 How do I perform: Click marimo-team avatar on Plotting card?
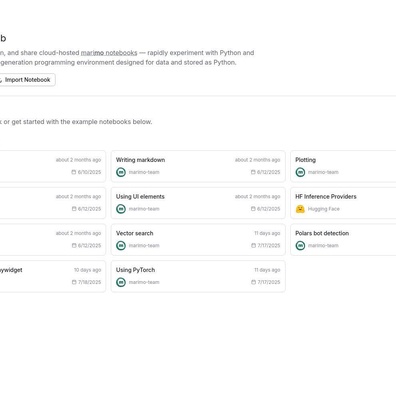point(300,172)
